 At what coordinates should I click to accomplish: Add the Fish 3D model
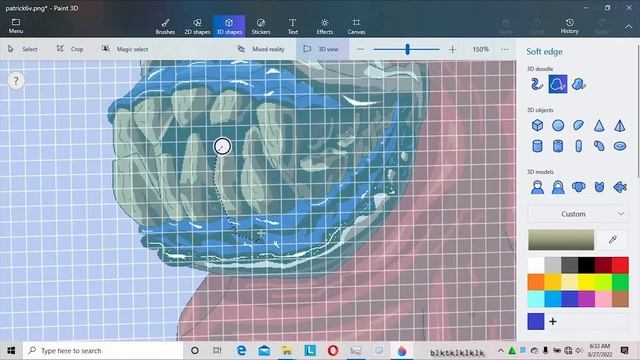(620, 187)
